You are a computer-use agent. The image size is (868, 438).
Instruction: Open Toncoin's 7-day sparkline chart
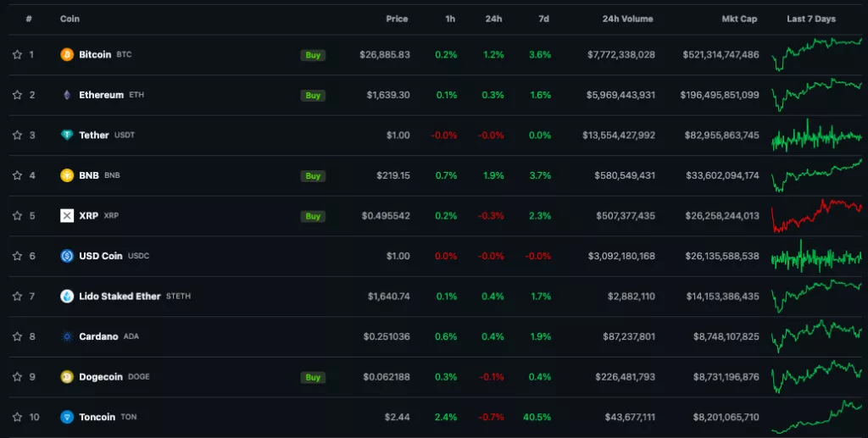(816, 417)
